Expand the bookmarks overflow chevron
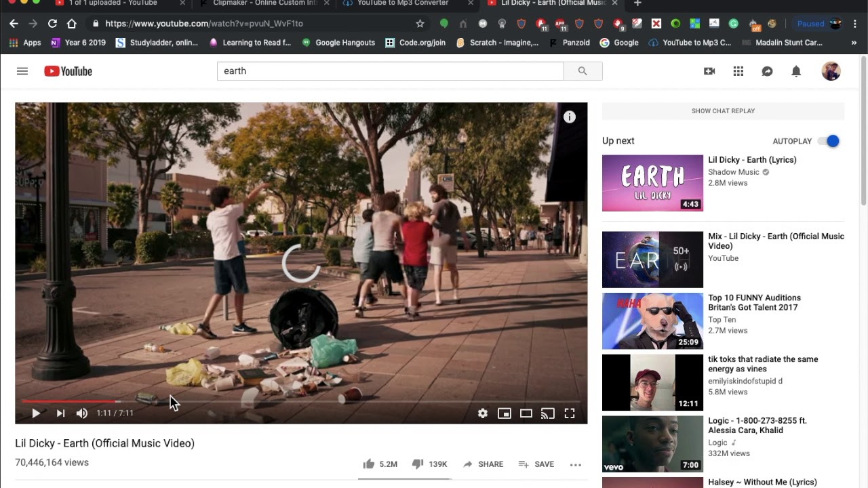This screenshot has width=868, height=488. point(854,43)
